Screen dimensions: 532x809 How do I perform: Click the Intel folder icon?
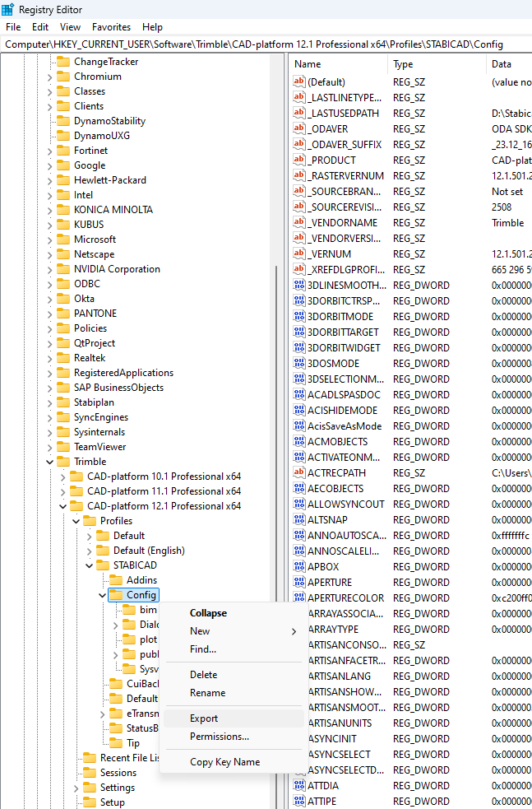pyautogui.click(x=63, y=195)
